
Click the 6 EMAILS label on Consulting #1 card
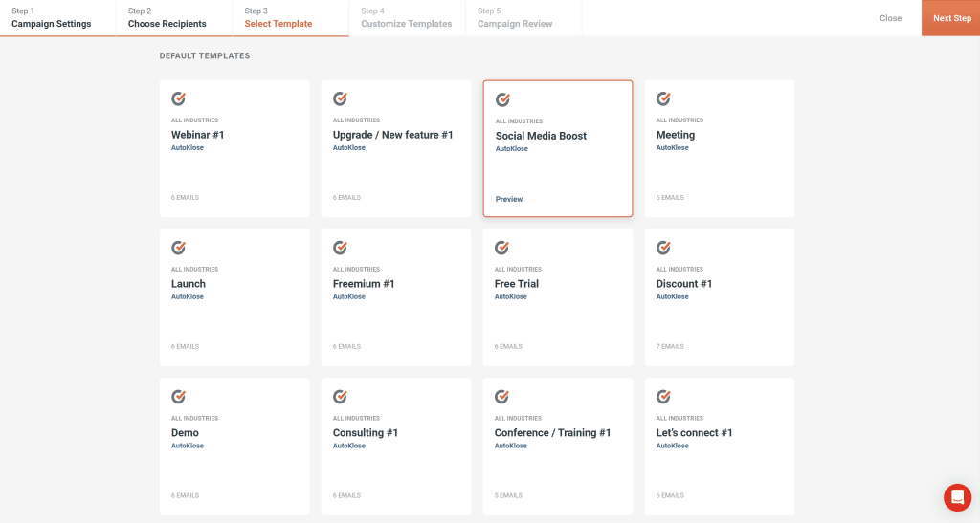click(346, 495)
